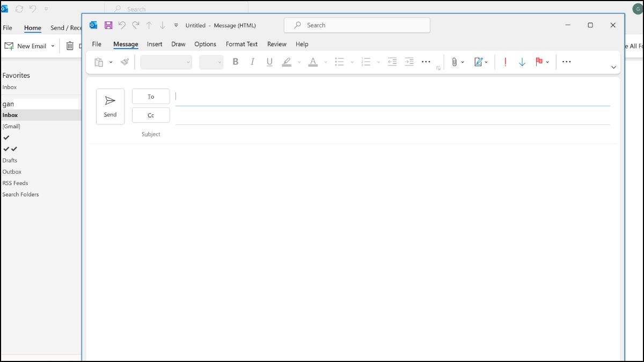Click the font color red A swatch

point(313,62)
